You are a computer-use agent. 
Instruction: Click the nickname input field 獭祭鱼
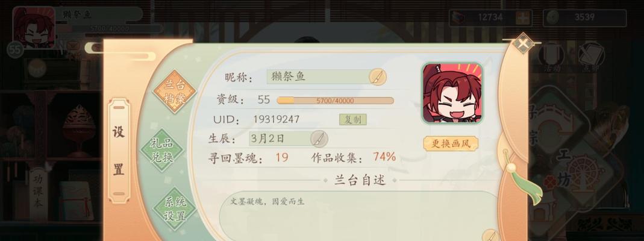[319, 77]
